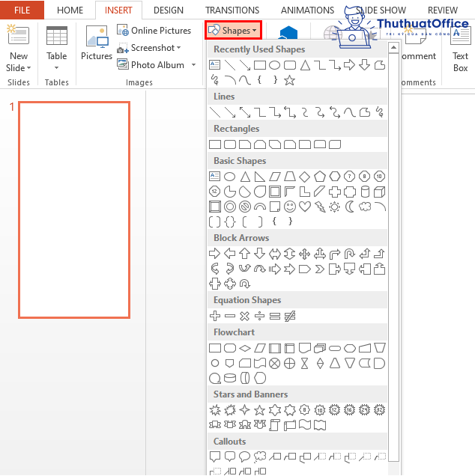Click the Pictures button in Images group

tap(97, 45)
